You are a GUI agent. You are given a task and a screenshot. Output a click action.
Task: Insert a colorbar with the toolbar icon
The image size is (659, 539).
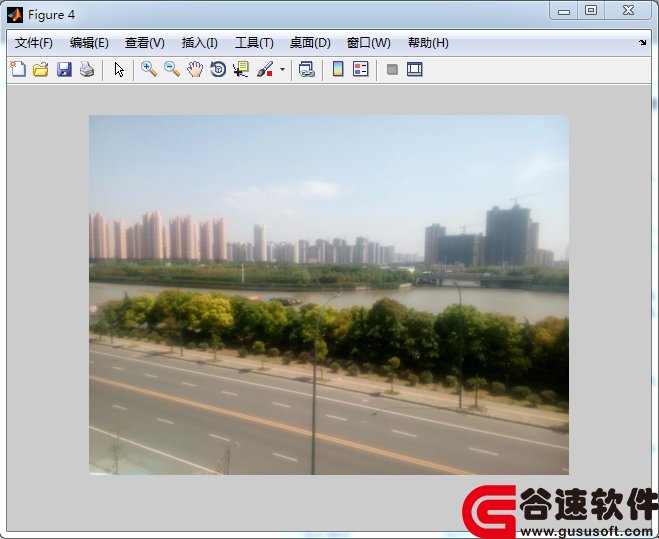tap(338, 69)
